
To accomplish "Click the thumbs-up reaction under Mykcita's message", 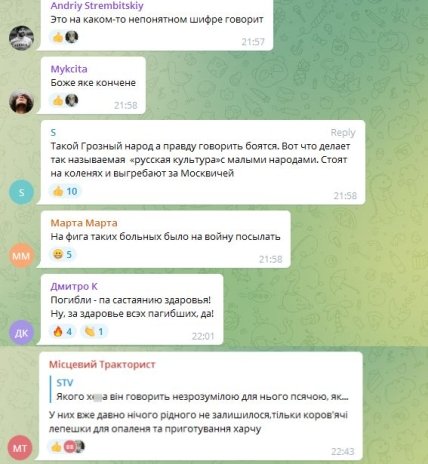I will [x=65, y=100].
